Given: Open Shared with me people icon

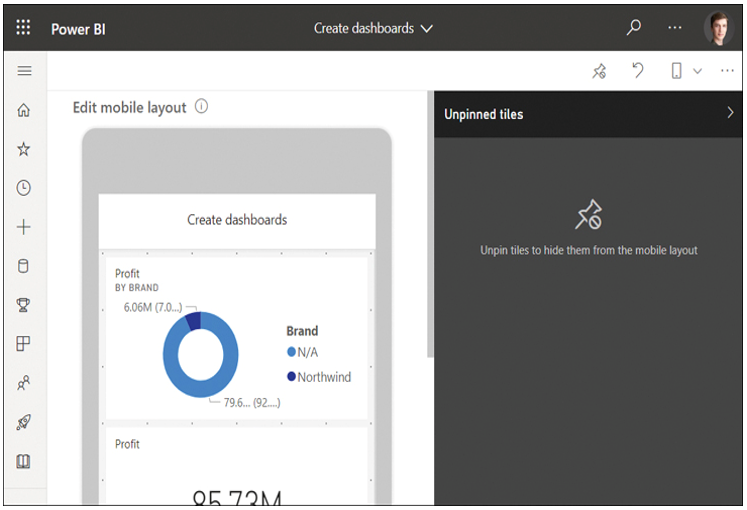Looking at the screenshot, I should point(23,382).
